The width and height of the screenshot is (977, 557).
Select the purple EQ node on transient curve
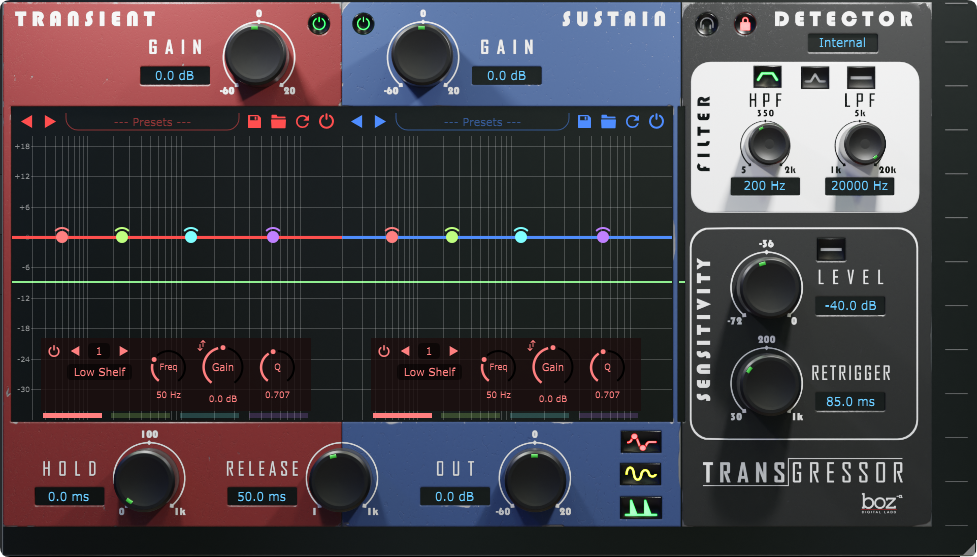pos(273,236)
